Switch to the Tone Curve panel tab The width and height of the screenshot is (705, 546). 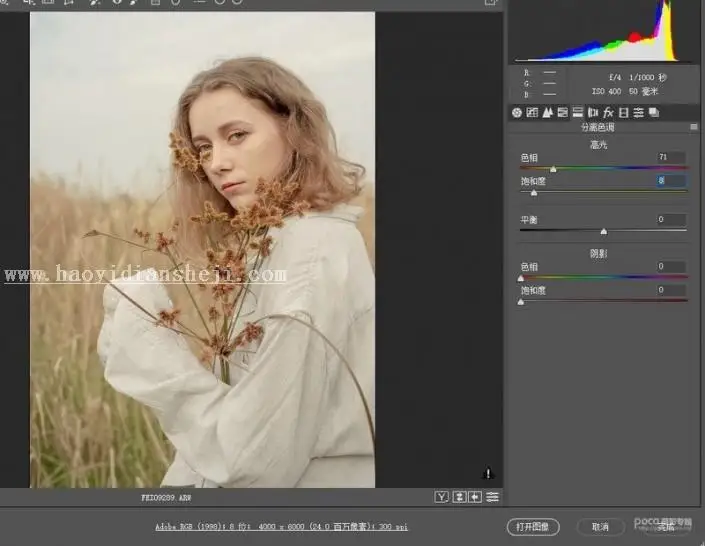[x=532, y=112]
